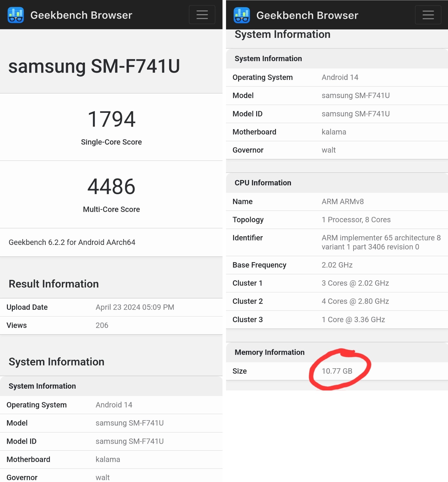This screenshot has width=448, height=482.
Task: Select topology '1 Processor, 8 Cores'
Action: pos(356,220)
